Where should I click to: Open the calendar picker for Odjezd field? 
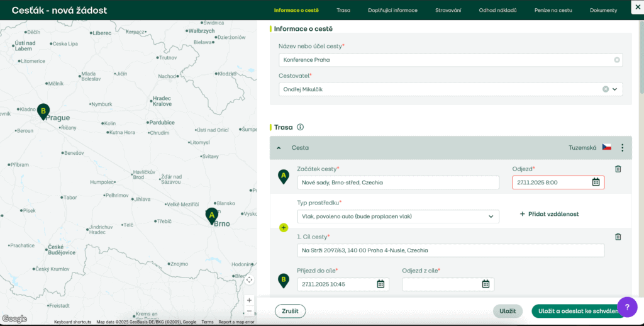pyautogui.click(x=596, y=183)
